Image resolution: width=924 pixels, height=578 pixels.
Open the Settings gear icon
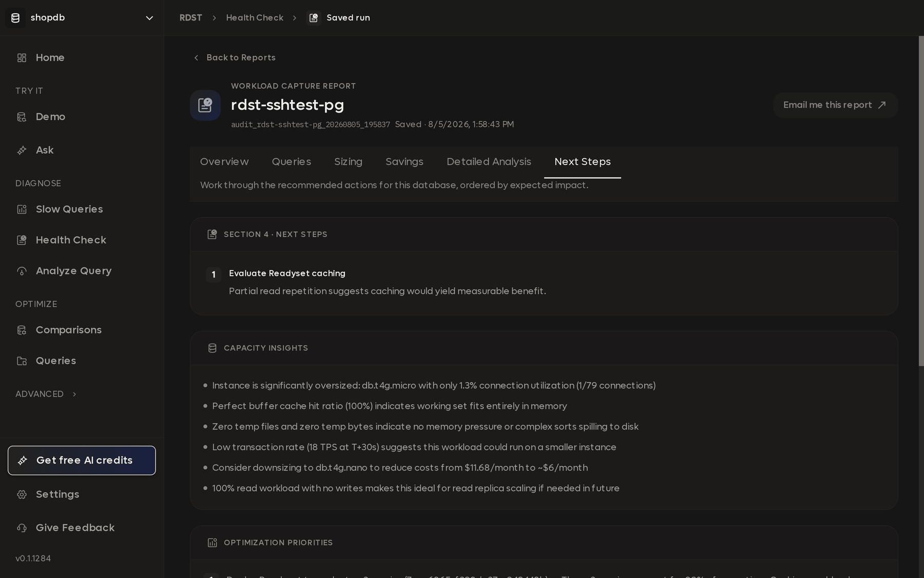pos(22,494)
